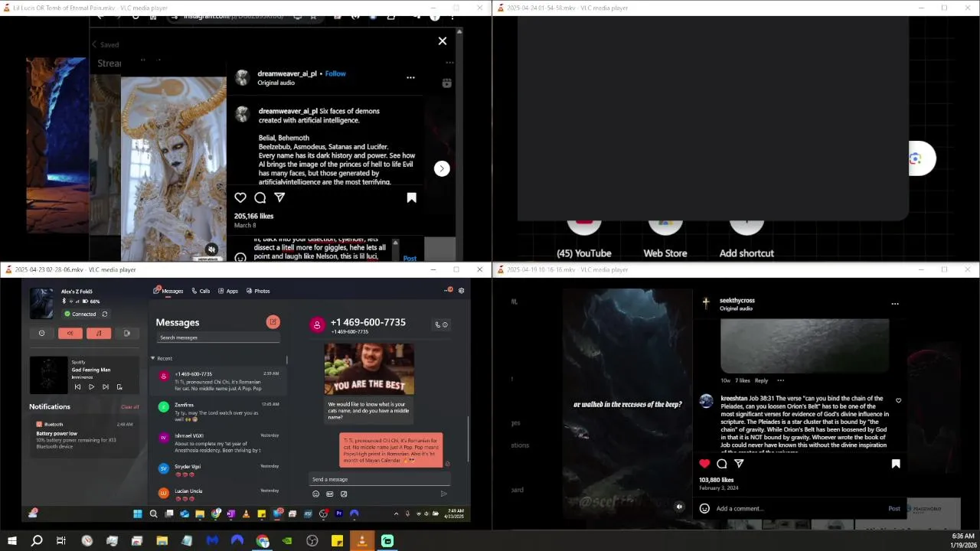980x551 pixels.
Task: Like the kreeshtan comment
Action: (898, 400)
